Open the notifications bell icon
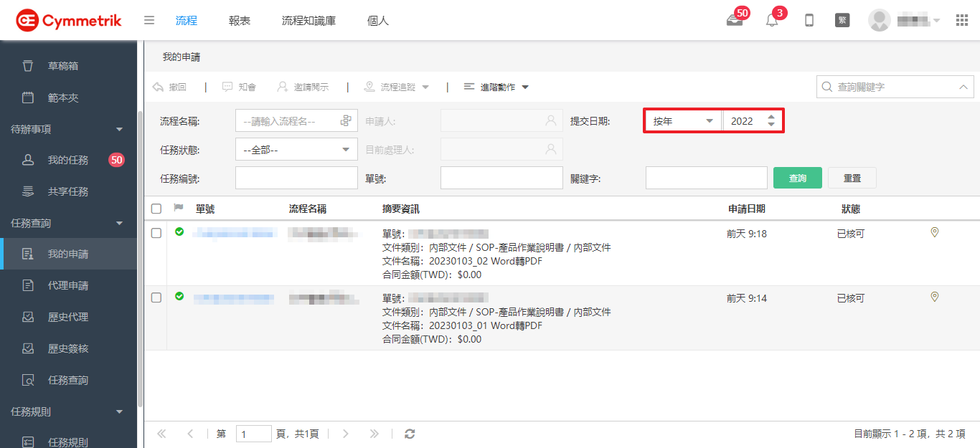 point(772,20)
